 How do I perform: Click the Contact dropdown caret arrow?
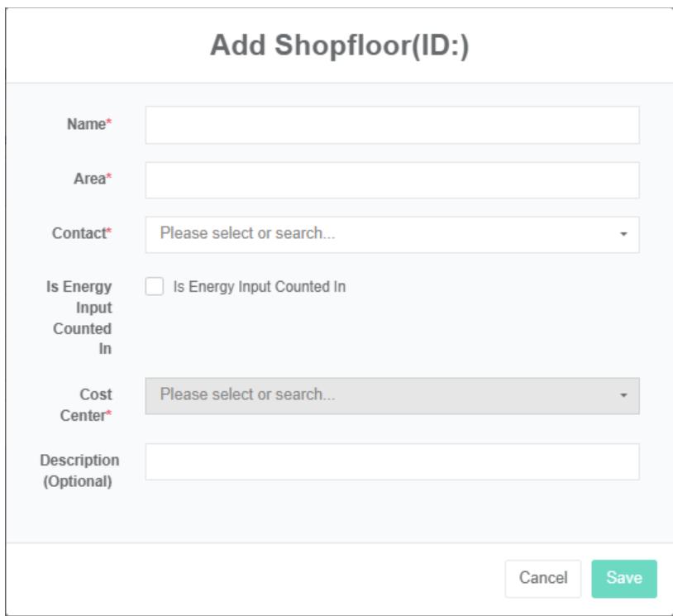(623, 235)
